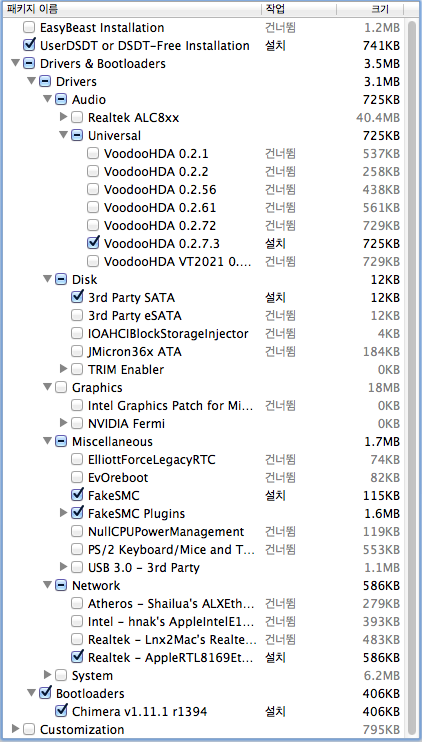Collapse the Network section
The image size is (422, 742).
(48, 585)
